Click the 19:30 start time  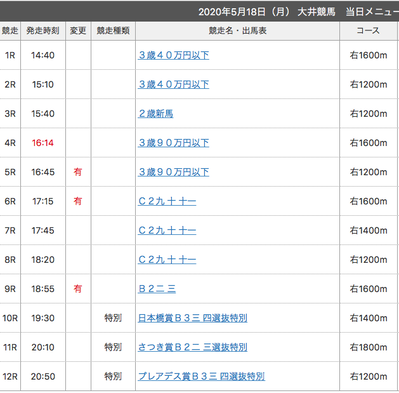tap(43, 318)
